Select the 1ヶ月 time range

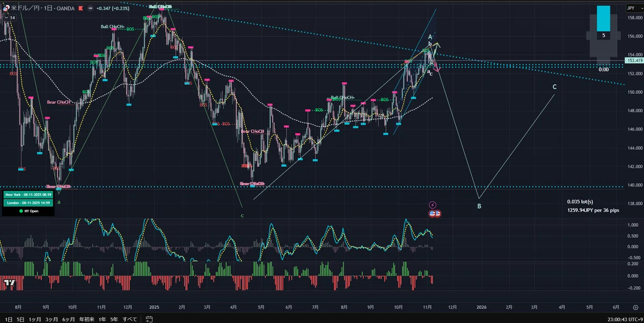[35, 319]
